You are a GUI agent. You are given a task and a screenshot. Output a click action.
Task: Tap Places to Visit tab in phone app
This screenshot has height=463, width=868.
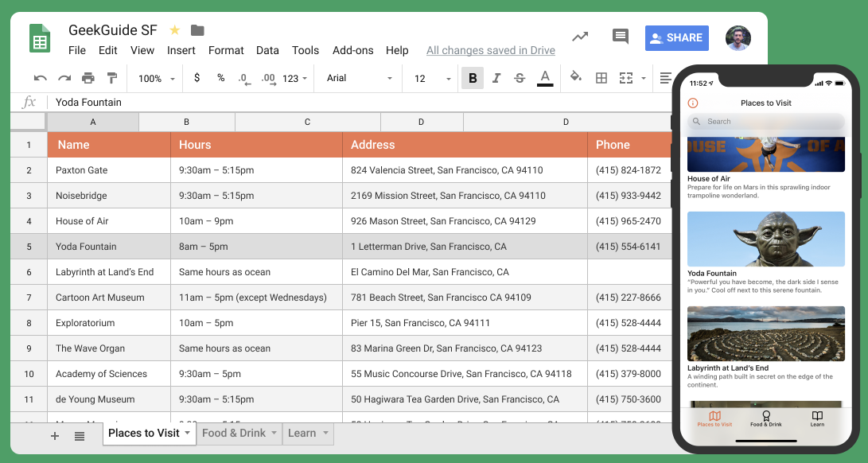(714, 418)
